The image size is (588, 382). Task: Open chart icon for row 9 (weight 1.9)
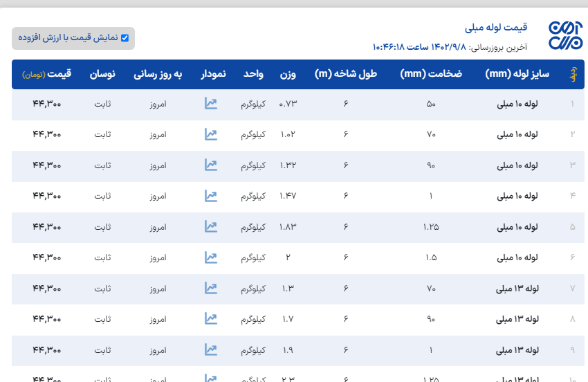click(x=211, y=349)
